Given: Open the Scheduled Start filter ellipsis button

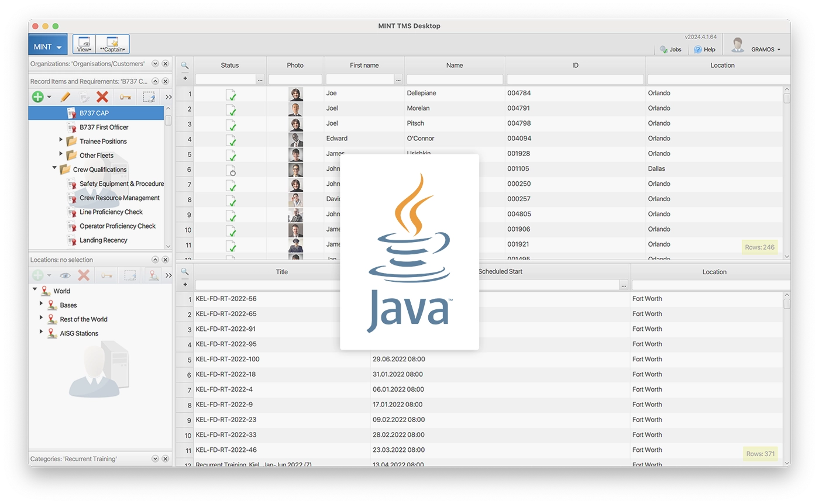Looking at the screenshot, I should coord(624,285).
